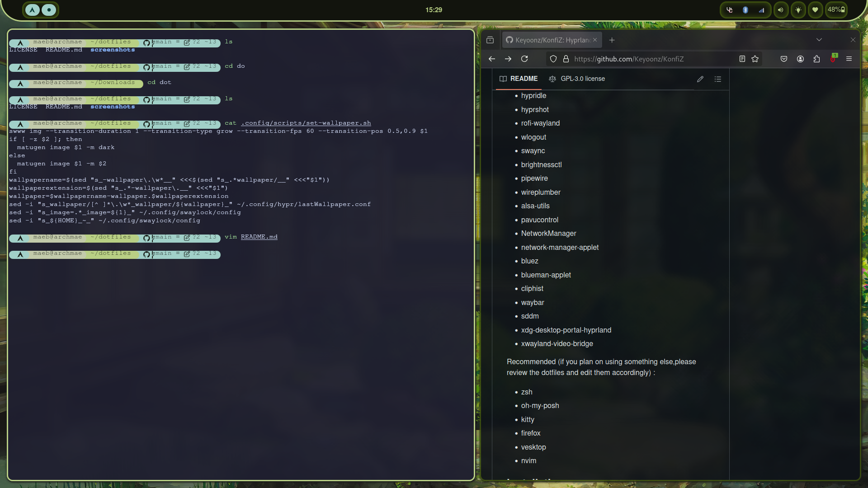868x488 pixels.
Task: Expand the list all tabs chevron
Action: [819, 40]
